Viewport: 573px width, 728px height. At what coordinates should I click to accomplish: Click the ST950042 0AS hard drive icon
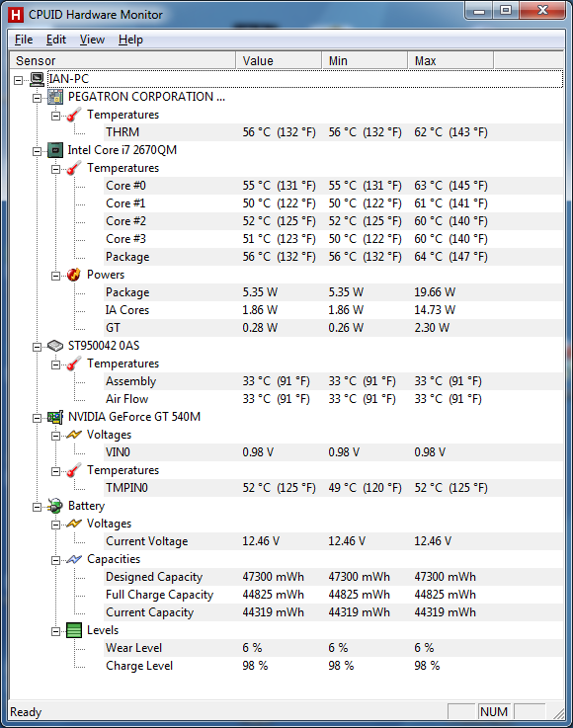[55, 346]
